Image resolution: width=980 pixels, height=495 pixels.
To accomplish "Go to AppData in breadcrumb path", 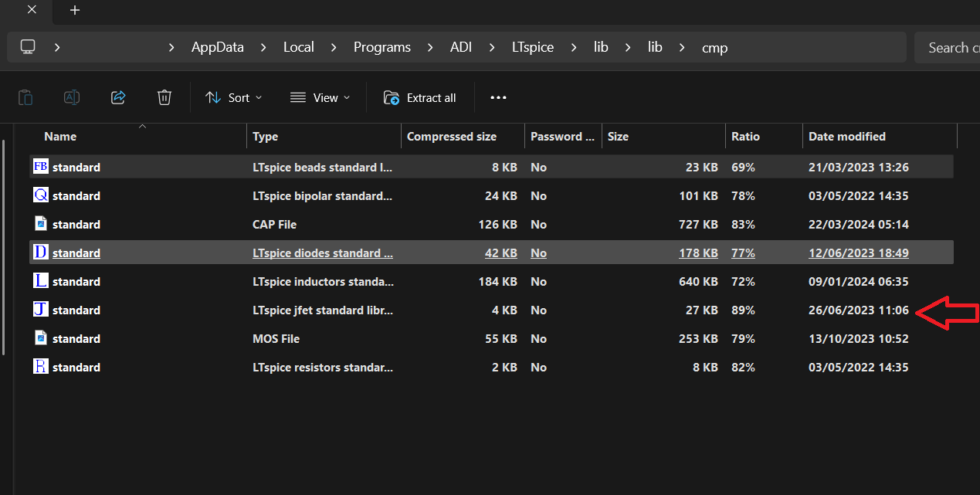I will click(218, 47).
